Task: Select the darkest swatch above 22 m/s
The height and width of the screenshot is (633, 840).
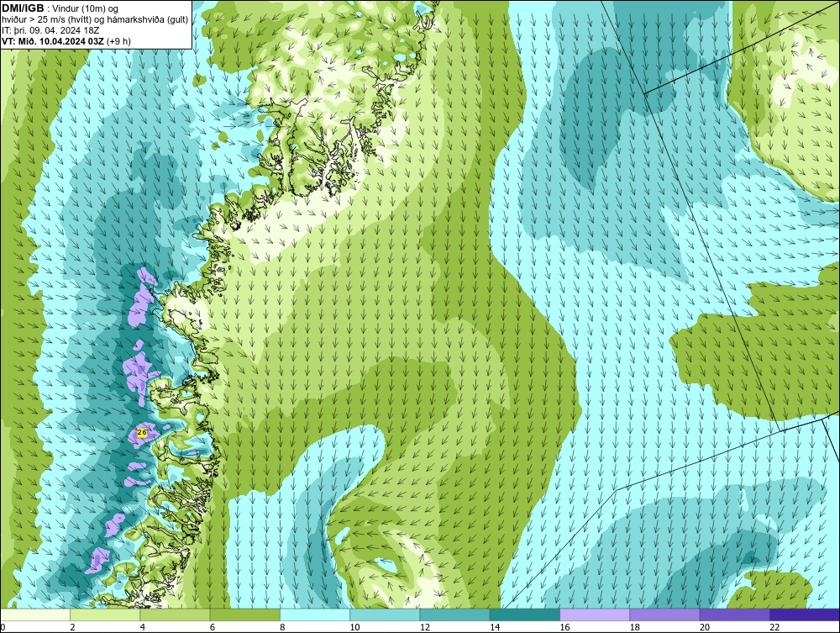Action: click(x=805, y=615)
